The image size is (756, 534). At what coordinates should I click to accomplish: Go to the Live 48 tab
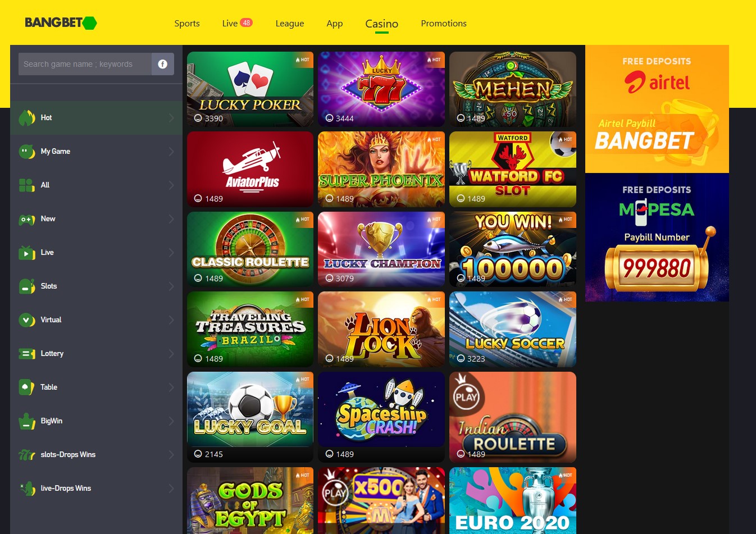[x=237, y=24]
